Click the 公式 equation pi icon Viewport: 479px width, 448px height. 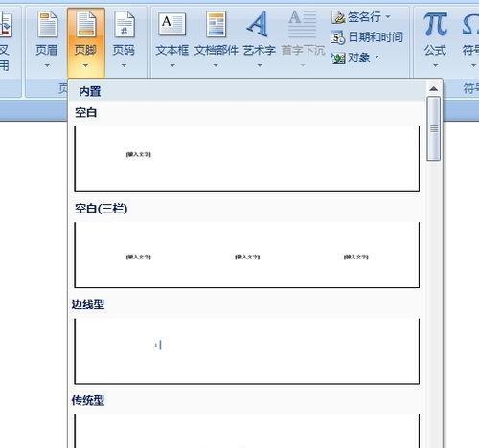tap(435, 24)
